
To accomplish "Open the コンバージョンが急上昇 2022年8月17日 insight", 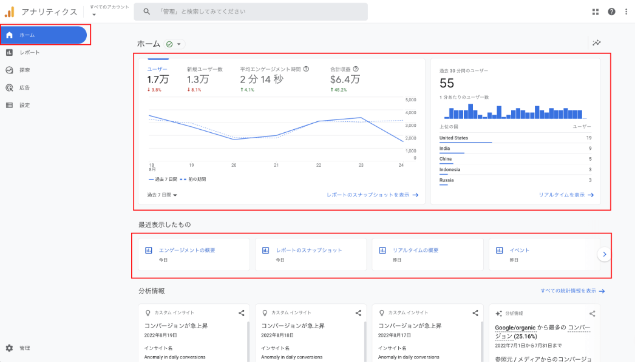I will [x=410, y=326].
